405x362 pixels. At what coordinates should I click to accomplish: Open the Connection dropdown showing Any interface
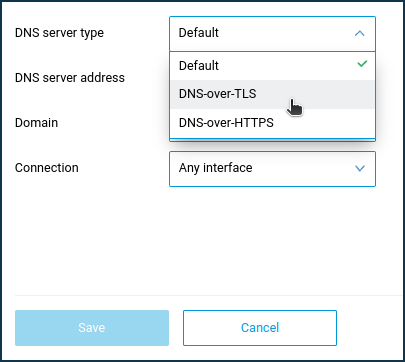[272, 169]
